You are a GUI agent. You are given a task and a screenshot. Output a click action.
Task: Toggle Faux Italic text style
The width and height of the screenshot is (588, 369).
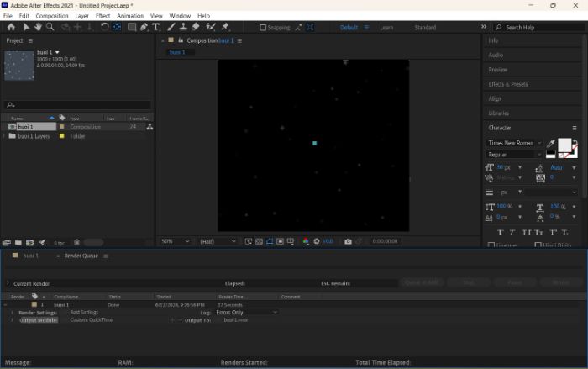(x=512, y=232)
